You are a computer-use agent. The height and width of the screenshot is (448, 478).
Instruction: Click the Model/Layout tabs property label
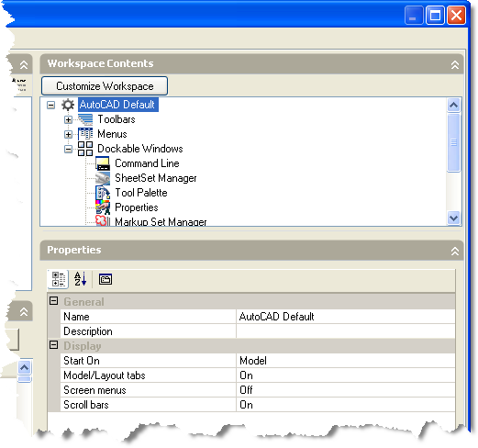(x=105, y=375)
